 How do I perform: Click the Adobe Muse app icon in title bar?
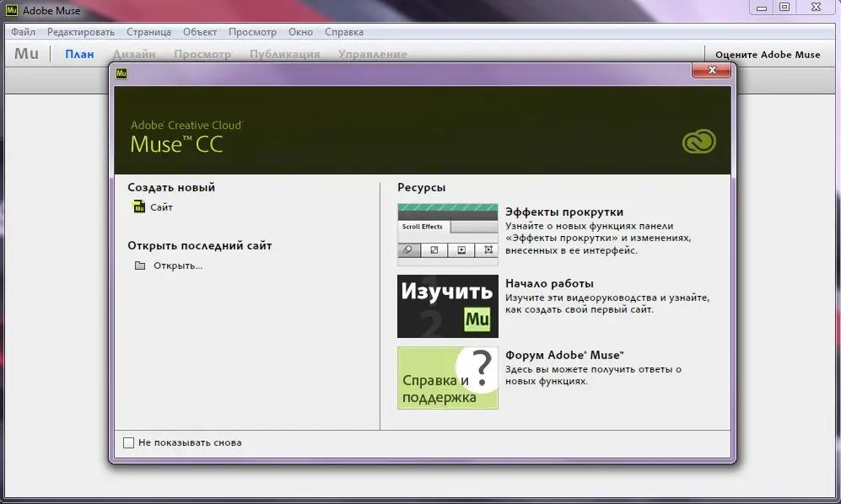pos(11,9)
